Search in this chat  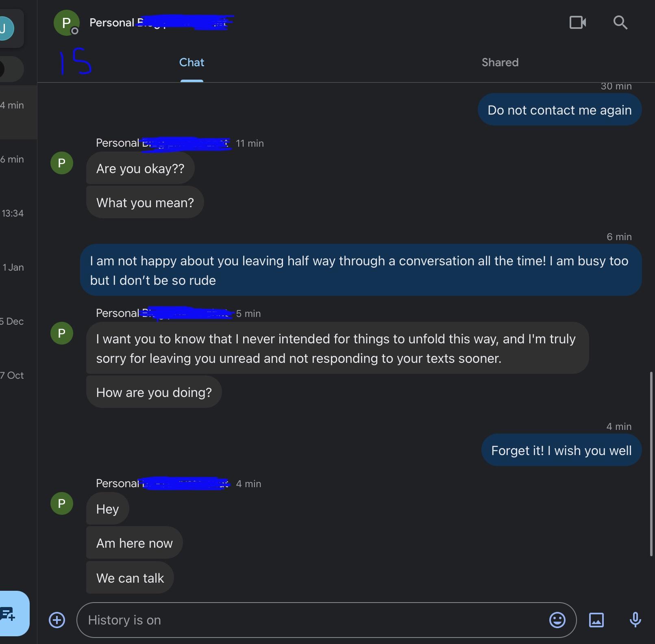[620, 22]
